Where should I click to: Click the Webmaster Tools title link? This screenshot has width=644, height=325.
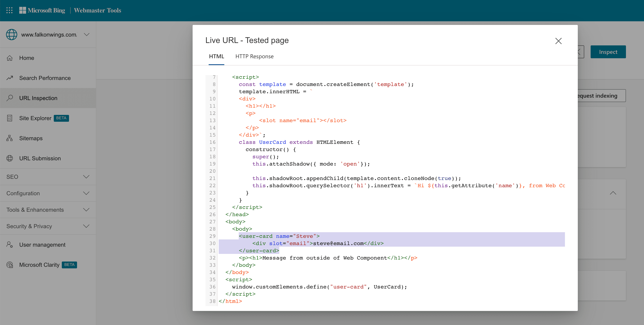click(x=98, y=10)
